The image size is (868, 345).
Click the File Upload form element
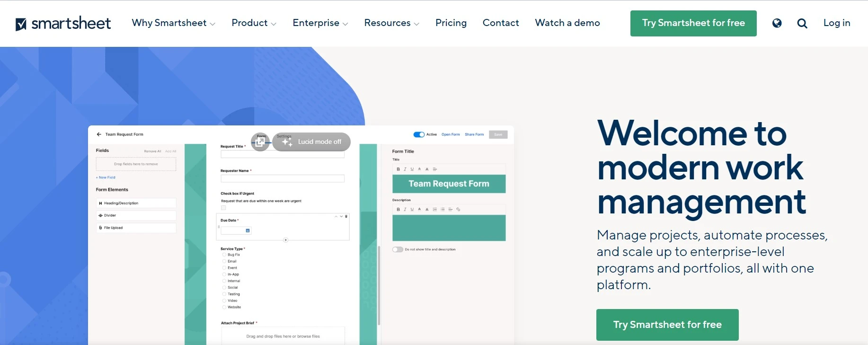(136, 228)
